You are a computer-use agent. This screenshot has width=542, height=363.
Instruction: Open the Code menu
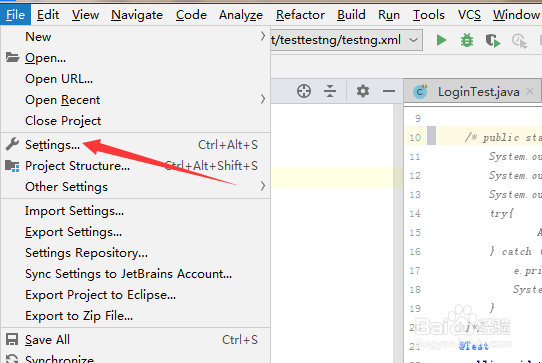[x=191, y=15]
